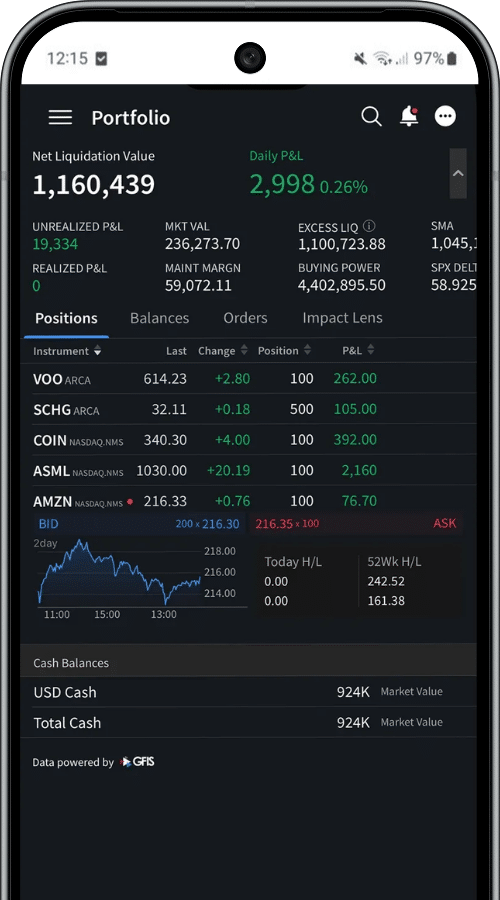Switch to the Impact Lens tab

click(342, 318)
